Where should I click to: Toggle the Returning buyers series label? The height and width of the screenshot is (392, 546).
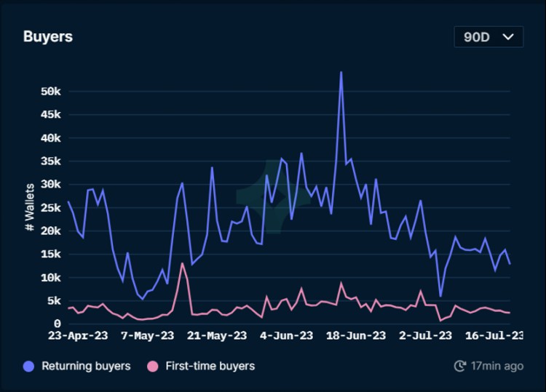tap(86, 366)
